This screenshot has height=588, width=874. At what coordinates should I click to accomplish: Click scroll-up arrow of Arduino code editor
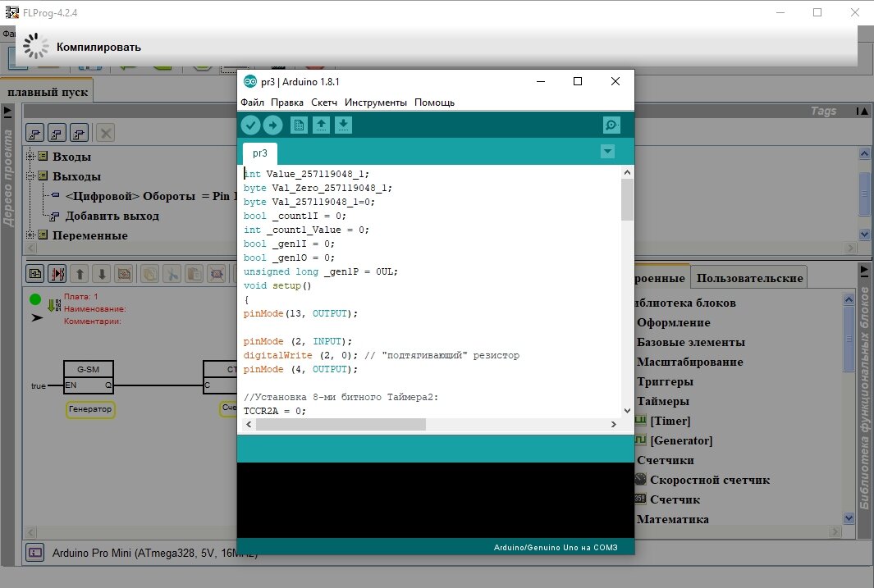pyautogui.click(x=627, y=172)
